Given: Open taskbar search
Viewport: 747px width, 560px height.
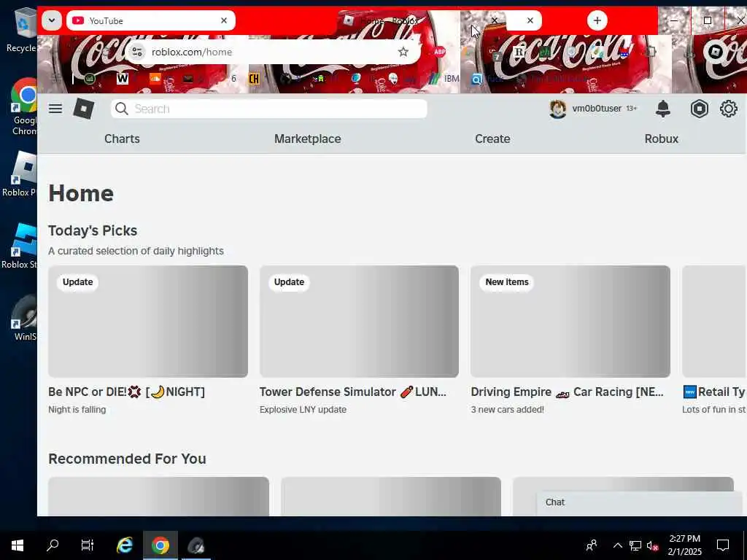Looking at the screenshot, I should pos(53,545).
